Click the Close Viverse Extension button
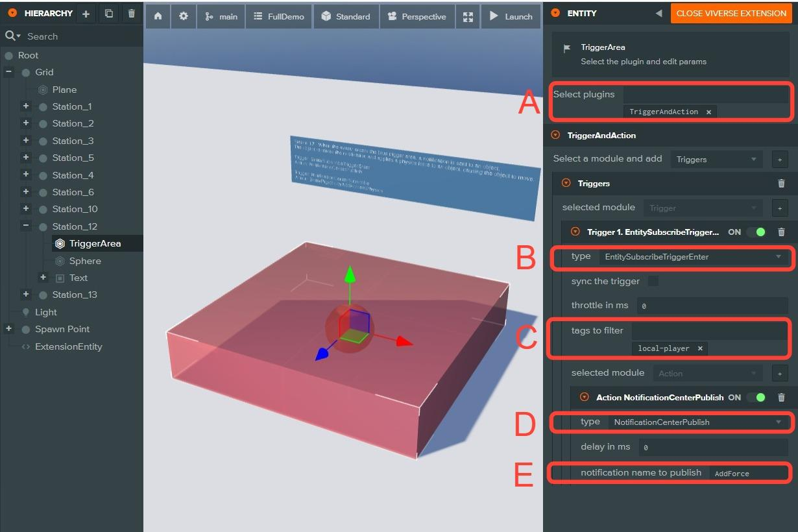The image size is (798, 532). pos(731,14)
